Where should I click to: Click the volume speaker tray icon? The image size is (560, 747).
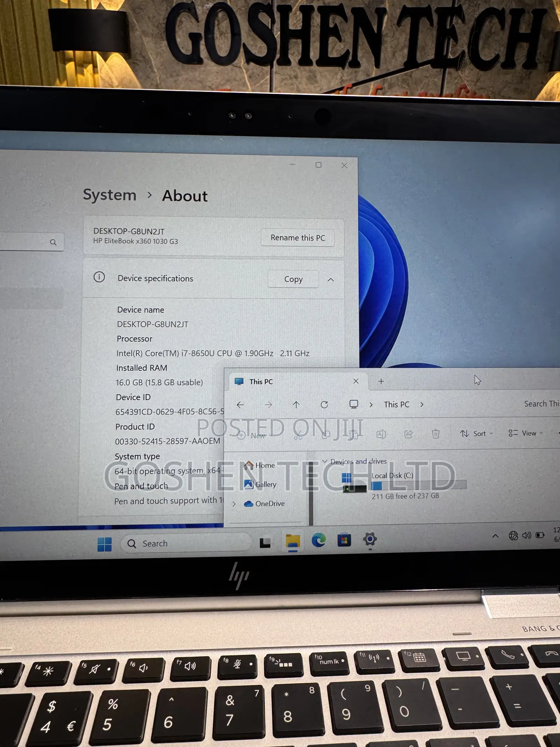(x=527, y=535)
